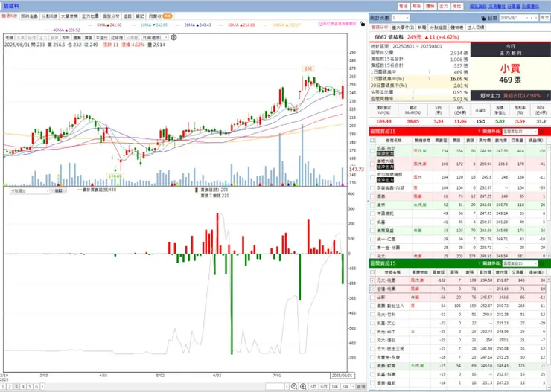The image size is (551, 392).
Task: Switch to 體檢表 tab
Action: click(x=457, y=28)
